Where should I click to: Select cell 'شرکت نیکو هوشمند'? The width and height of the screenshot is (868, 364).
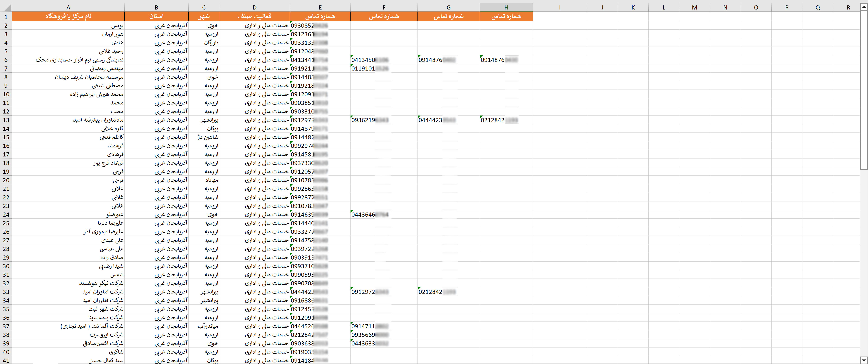(x=68, y=283)
